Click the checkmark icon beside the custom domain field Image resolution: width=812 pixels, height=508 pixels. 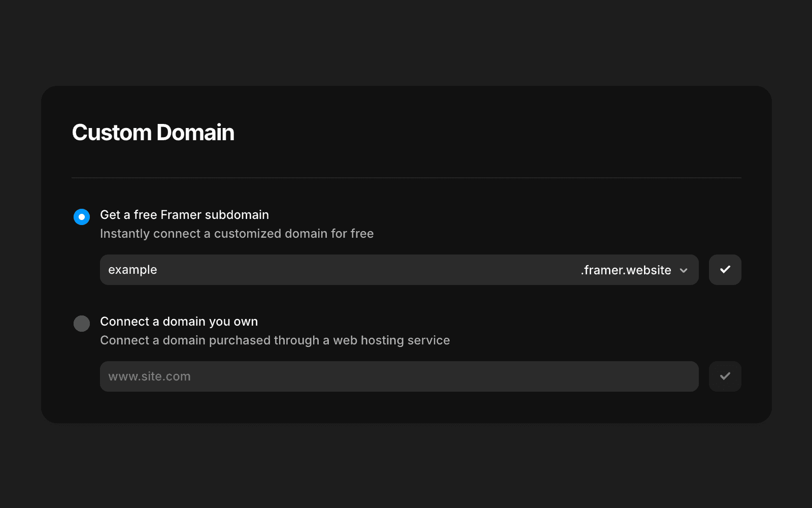pyautogui.click(x=725, y=376)
